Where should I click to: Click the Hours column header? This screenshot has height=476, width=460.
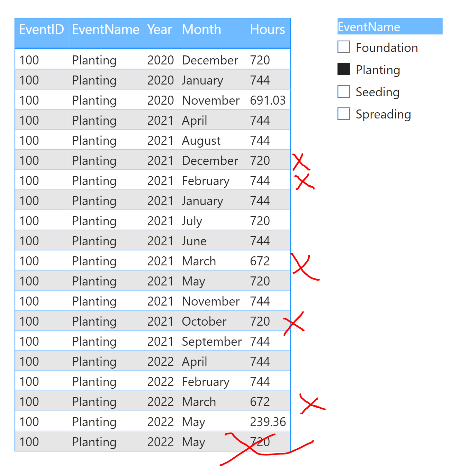click(x=267, y=30)
